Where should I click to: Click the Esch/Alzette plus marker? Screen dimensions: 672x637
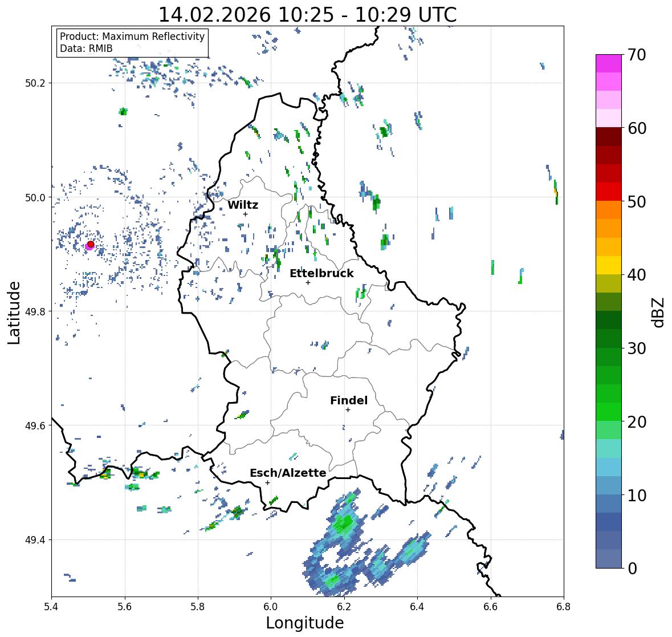pyautogui.click(x=267, y=482)
